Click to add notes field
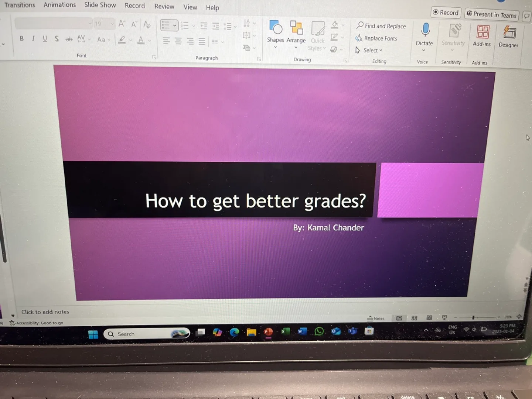Screen dimensions: 532x399 (x=45, y=312)
